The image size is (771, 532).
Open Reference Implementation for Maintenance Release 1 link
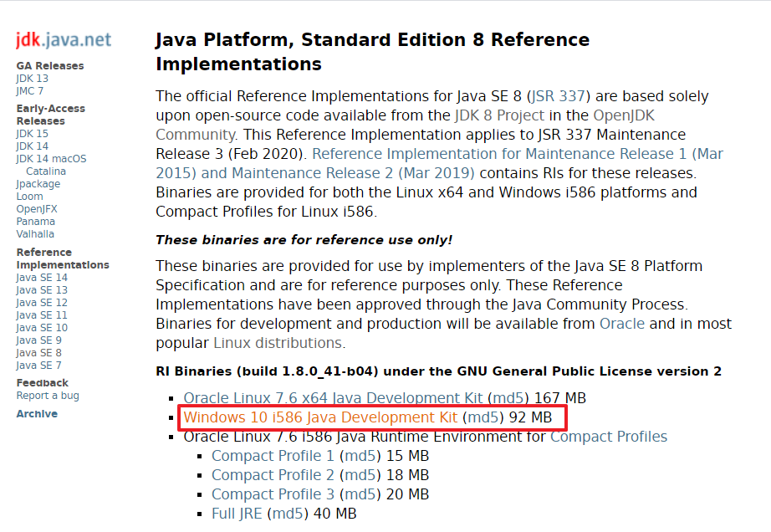[x=440, y=163]
